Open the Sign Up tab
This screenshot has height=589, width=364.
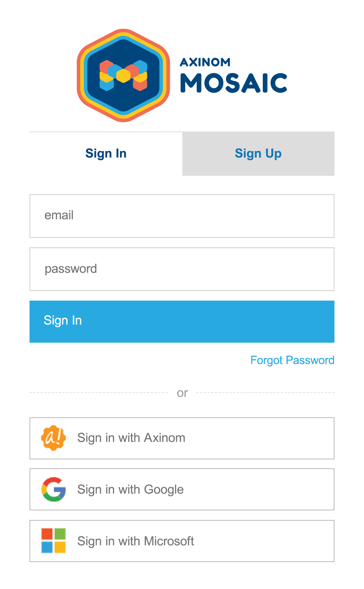[x=258, y=154]
